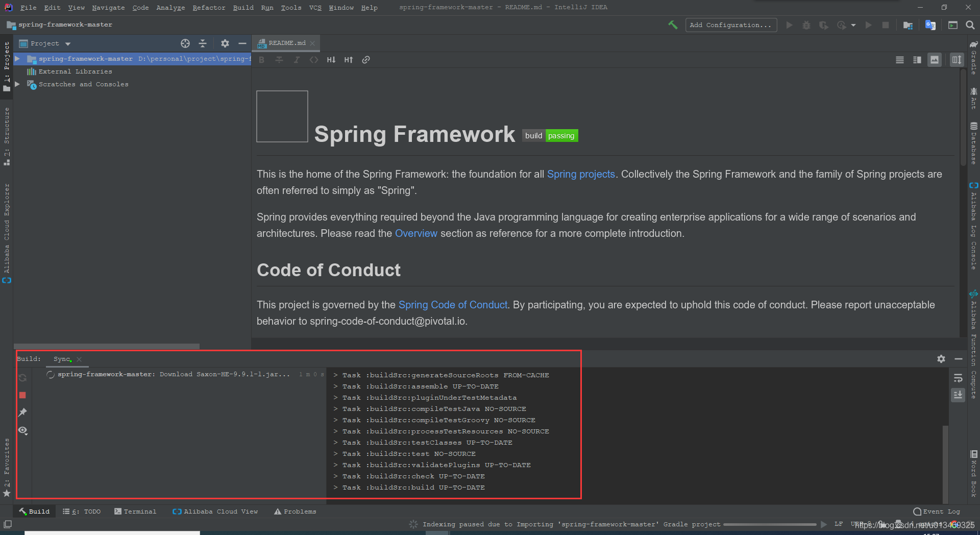Click the LF line separator indicator
The image size is (980, 535).
coord(839,524)
